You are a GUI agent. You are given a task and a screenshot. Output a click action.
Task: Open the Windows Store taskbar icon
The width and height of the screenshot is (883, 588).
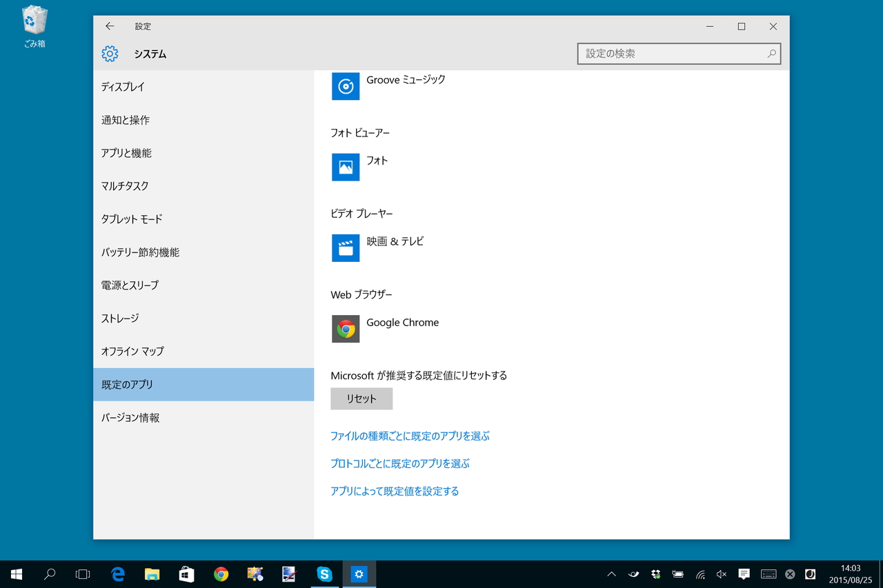pos(186,574)
